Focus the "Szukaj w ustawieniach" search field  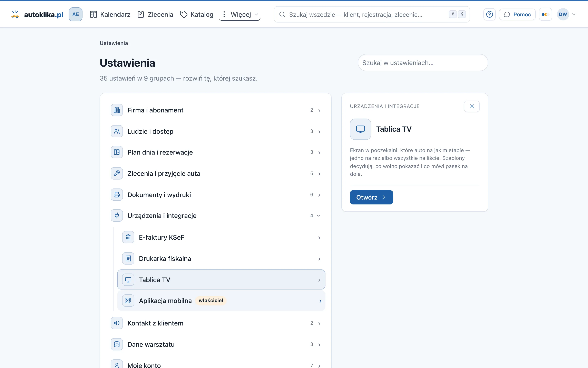(x=423, y=63)
